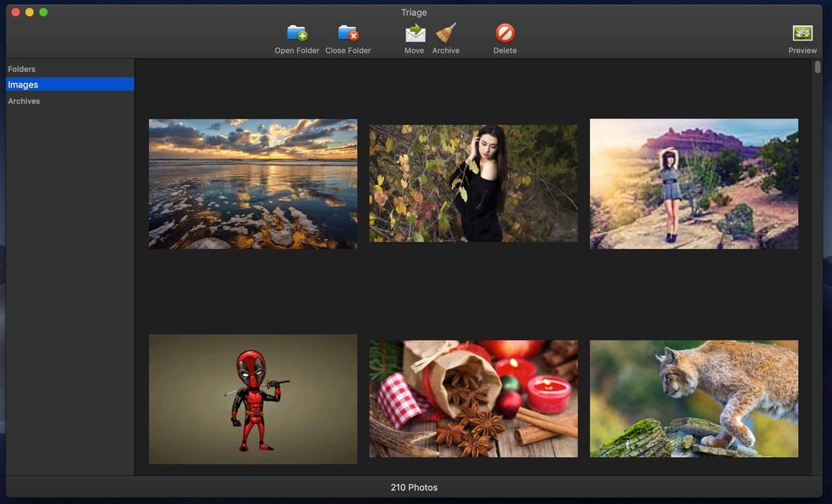Image resolution: width=832 pixels, height=504 pixels.
Task: Select the star anise and candles photo
Action: pos(474,399)
